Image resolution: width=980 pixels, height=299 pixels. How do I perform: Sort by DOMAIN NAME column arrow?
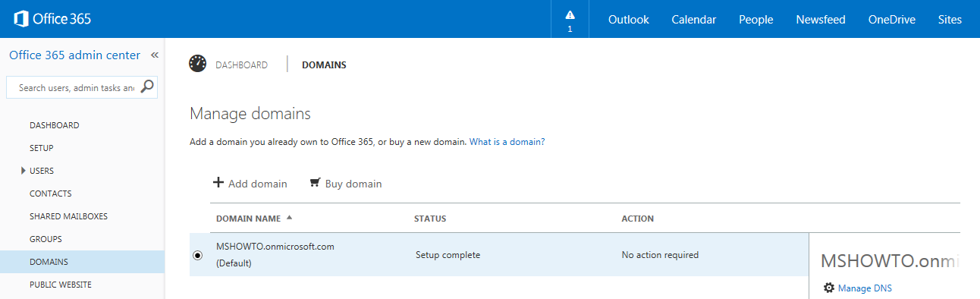point(288,218)
